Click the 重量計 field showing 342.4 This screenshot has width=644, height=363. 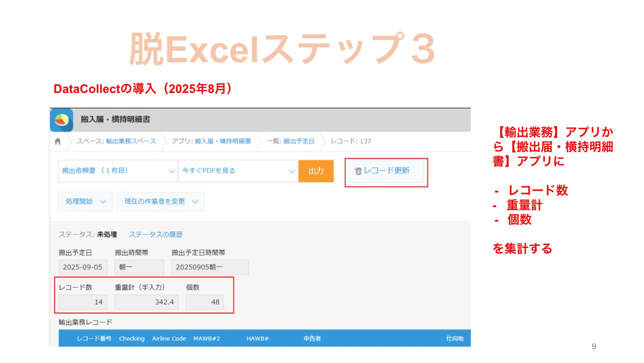(x=146, y=302)
